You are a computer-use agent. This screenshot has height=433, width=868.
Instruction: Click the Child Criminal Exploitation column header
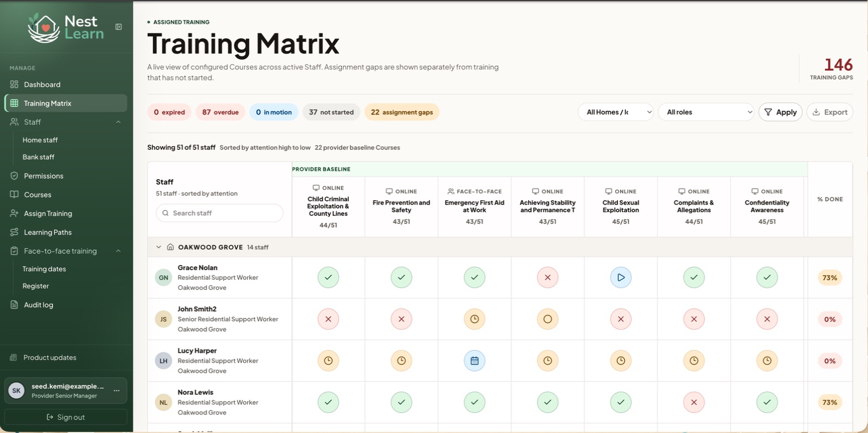(x=328, y=206)
